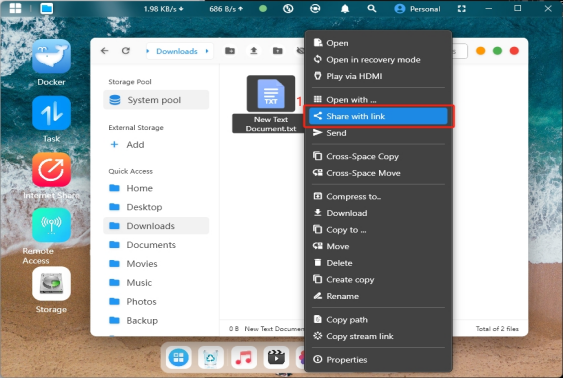Open the Personal account menu
563x378 pixels.
click(x=417, y=9)
